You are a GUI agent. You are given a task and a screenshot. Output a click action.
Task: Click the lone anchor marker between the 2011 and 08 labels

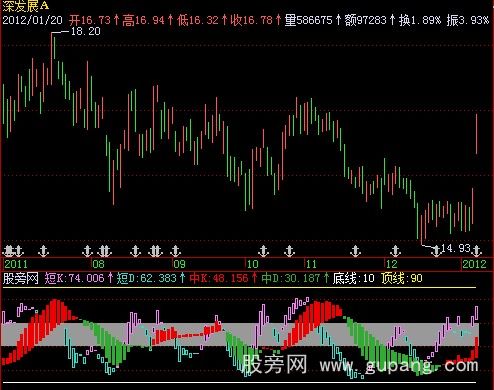click(x=44, y=251)
